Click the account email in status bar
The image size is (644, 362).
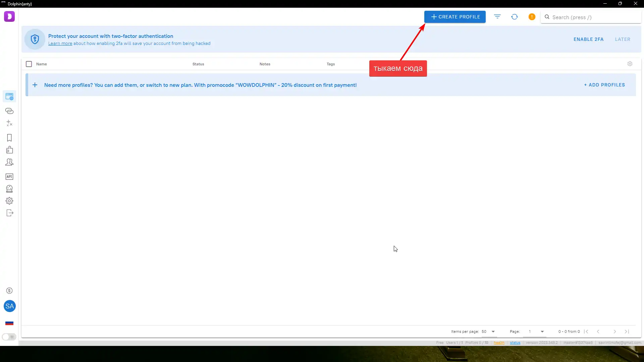[x=620, y=343]
